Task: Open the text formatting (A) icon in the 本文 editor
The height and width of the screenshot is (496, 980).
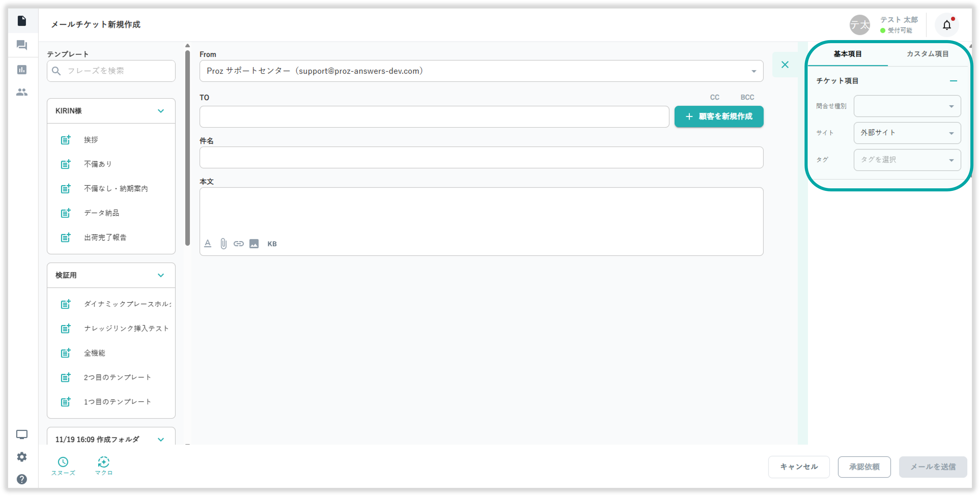Action: [x=208, y=244]
